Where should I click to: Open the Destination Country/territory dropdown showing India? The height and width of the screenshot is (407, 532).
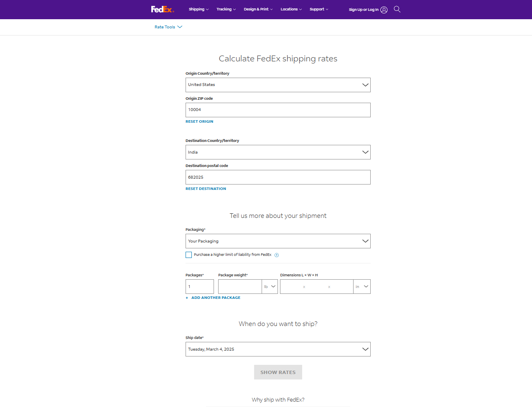pos(278,152)
